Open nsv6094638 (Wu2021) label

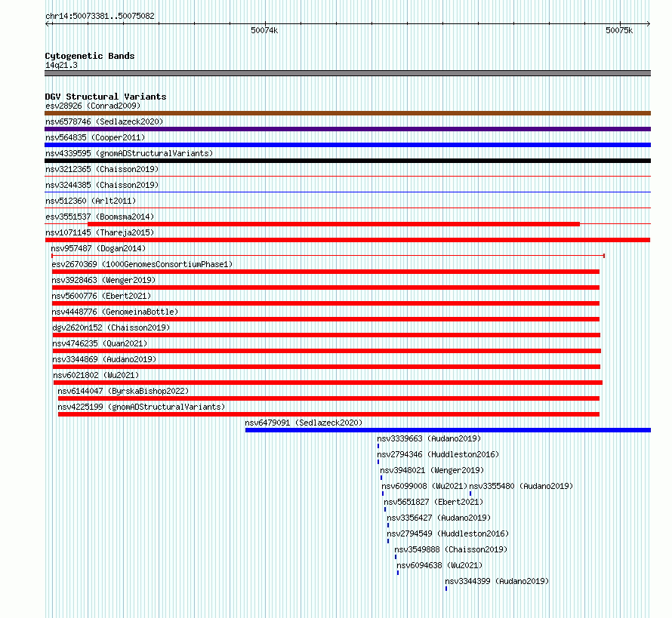click(x=439, y=565)
